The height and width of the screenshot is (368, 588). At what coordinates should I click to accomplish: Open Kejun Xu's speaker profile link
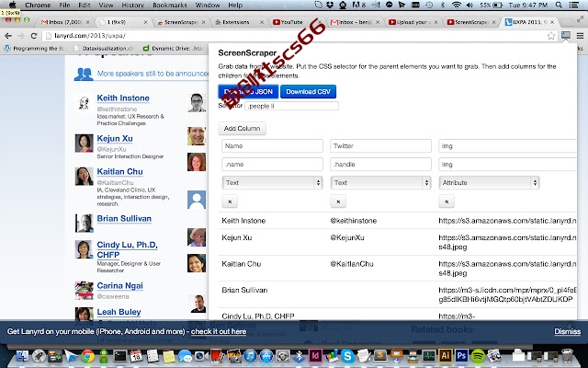pos(115,139)
